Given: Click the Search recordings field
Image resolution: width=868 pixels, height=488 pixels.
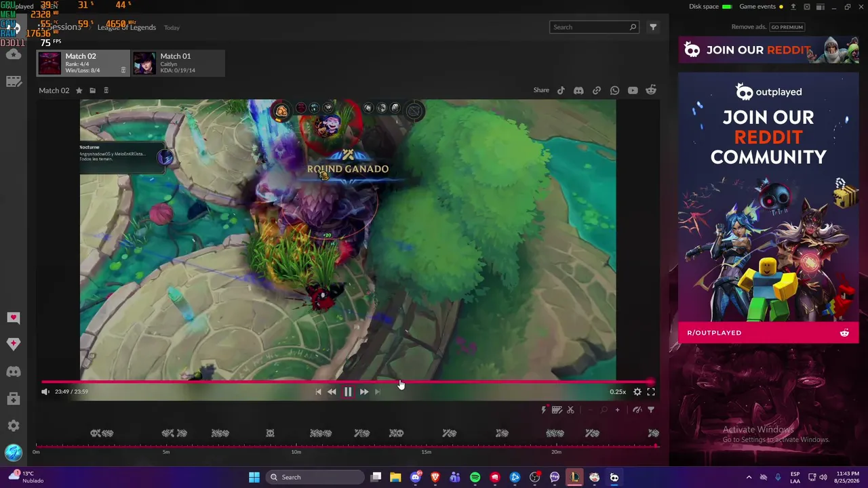Looking at the screenshot, I should tap(594, 27).
